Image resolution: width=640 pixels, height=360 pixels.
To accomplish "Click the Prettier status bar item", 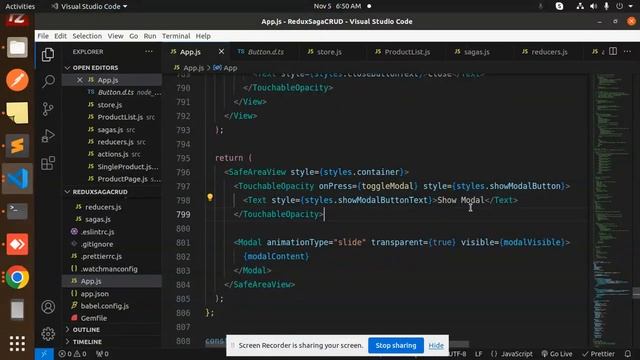I will click(598, 354).
